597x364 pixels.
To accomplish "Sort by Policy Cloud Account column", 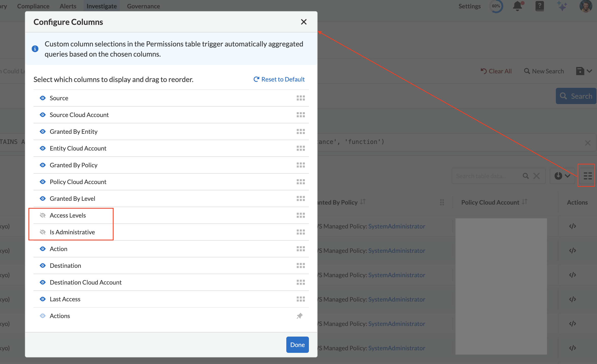I will tap(525, 202).
